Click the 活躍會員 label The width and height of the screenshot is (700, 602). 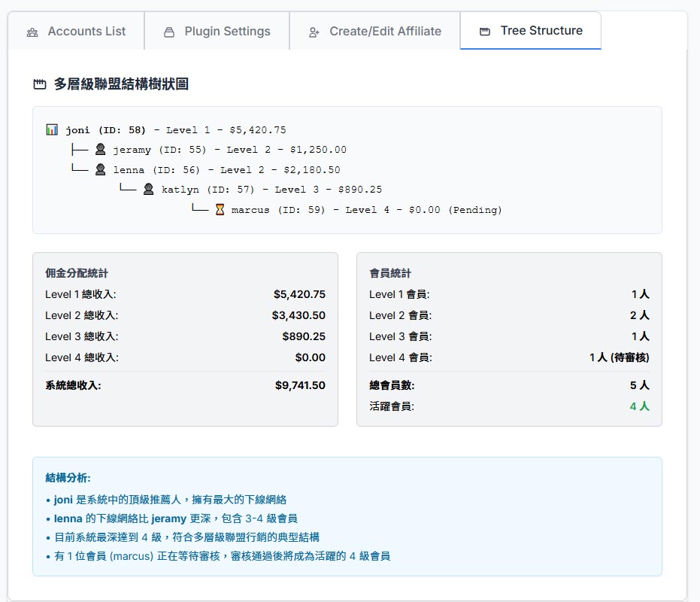coord(392,406)
